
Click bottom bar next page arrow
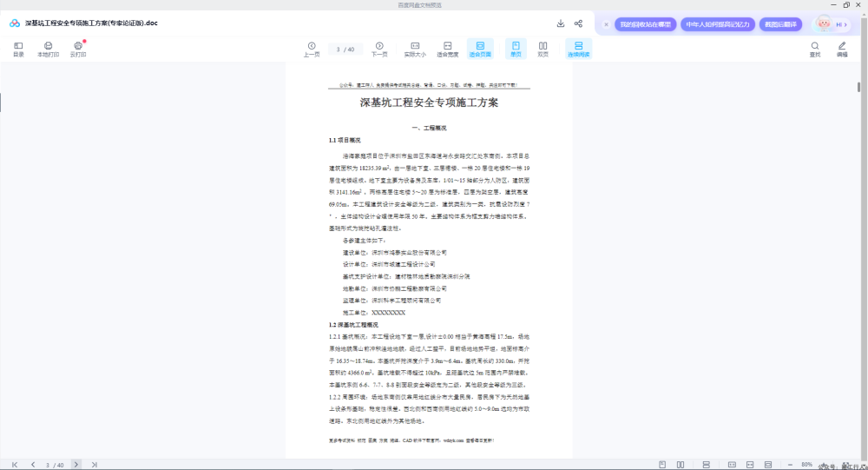tap(76, 465)
